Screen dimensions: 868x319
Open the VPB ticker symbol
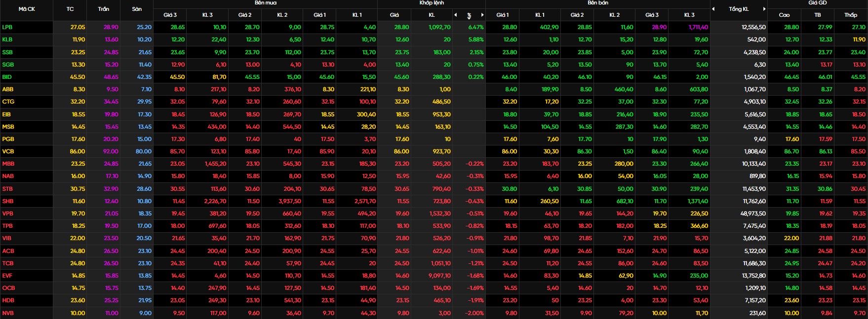coord(7,213)
